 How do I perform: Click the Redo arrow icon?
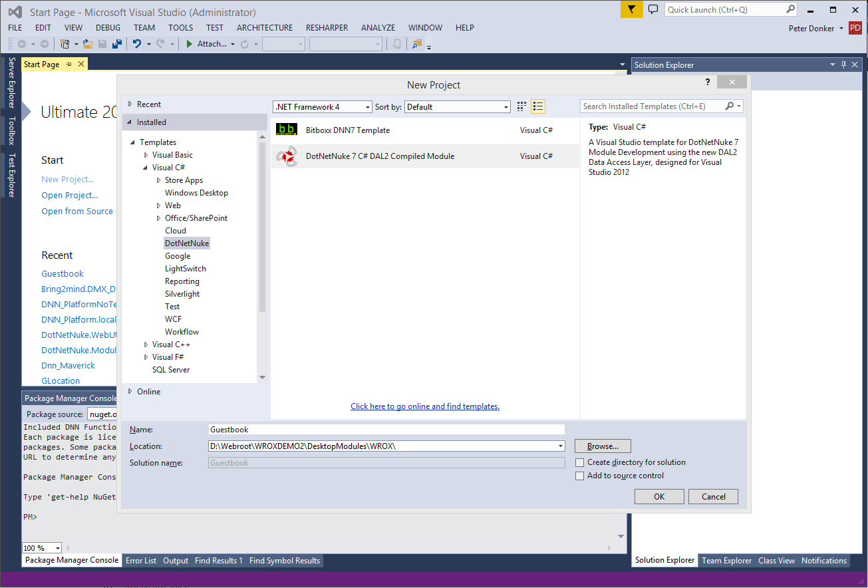[160, 44]
